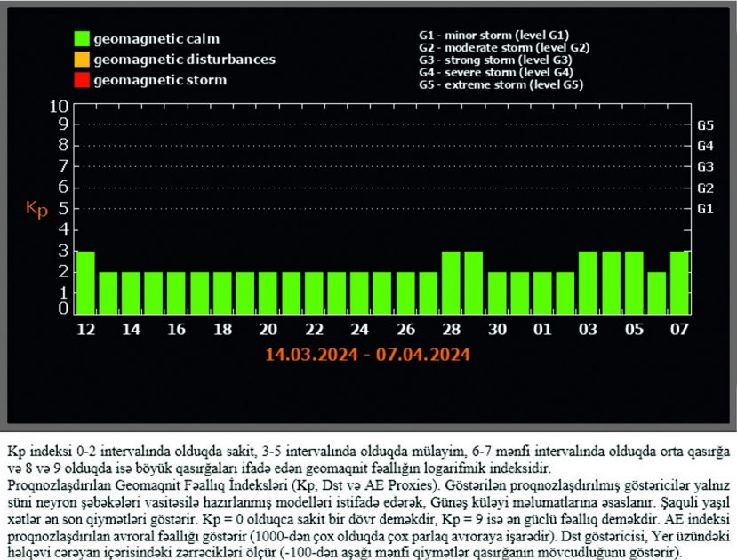Viewport: 737px width, 560px height.
Task: Click the G5 label on right axis
Action: pos(705,125)
